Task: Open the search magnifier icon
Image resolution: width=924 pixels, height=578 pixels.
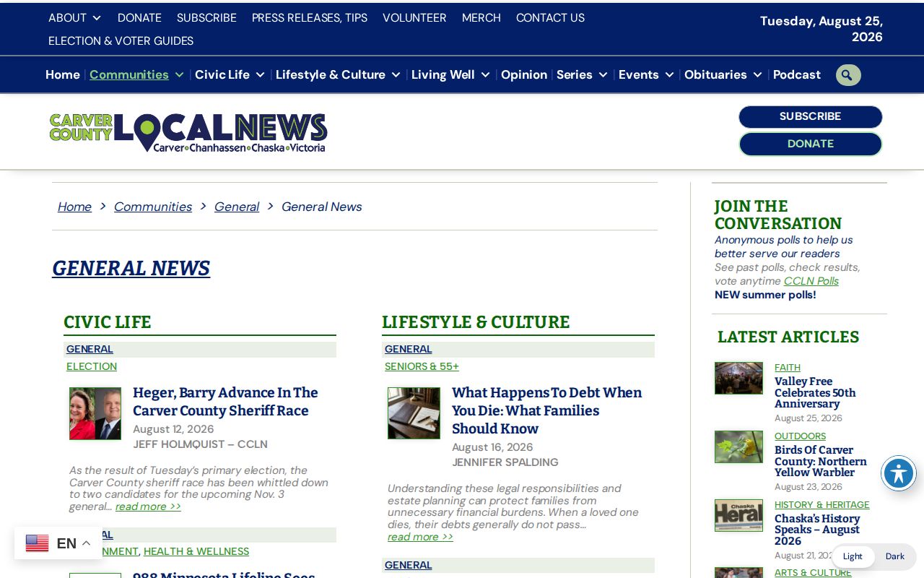Action: pos(848,75)
